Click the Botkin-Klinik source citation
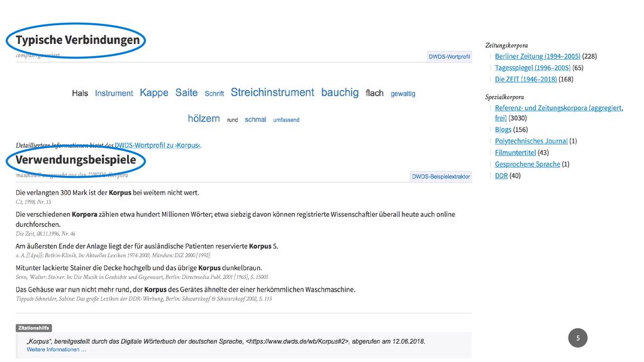 pyautogui.click(x=113, y=255)
